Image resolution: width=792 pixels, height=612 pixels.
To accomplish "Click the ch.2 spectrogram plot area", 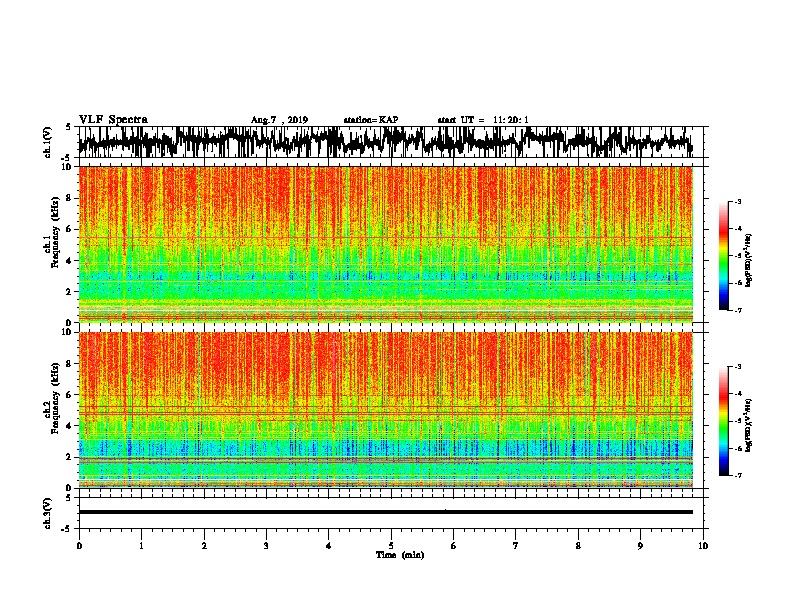I will [x=386, y=410].
